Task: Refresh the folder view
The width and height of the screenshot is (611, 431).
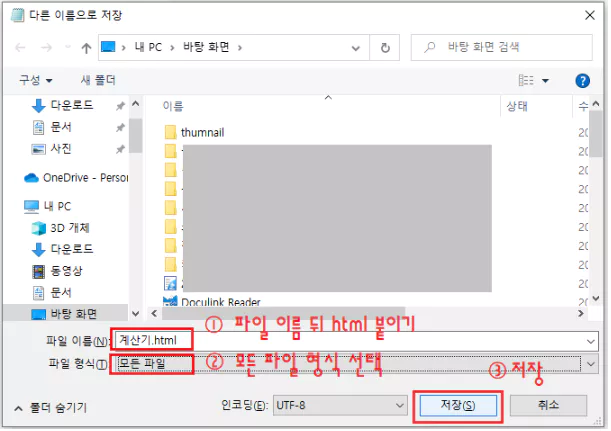Action: click(x=385, y=48)
